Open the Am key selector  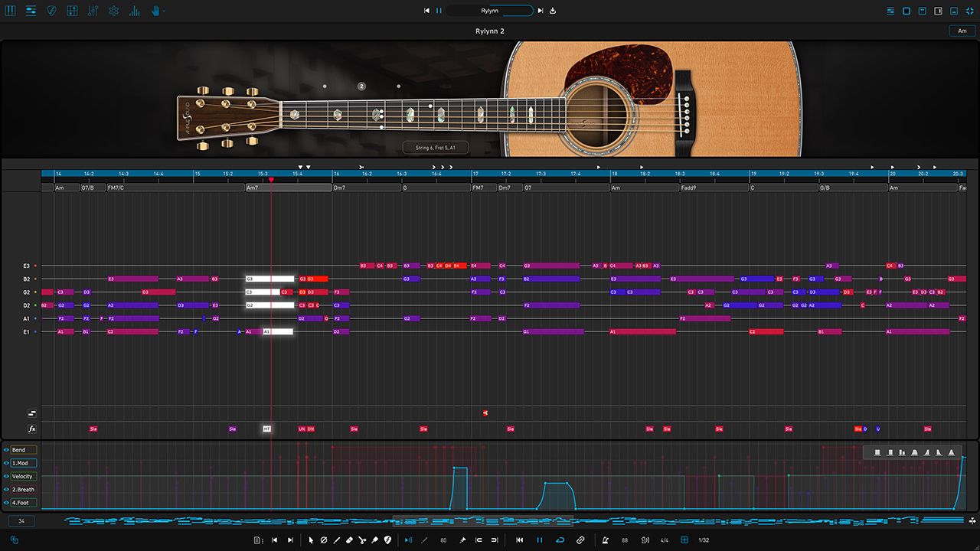962,31
